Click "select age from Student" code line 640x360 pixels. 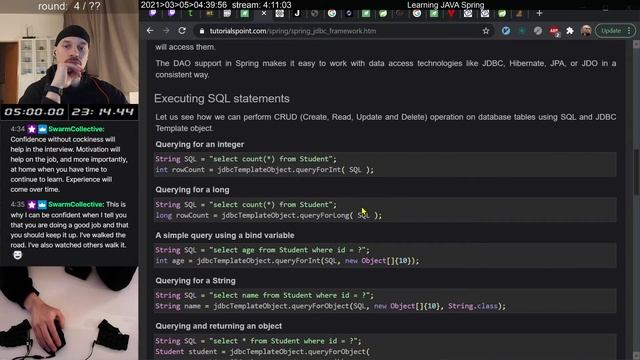coord(262,250)
